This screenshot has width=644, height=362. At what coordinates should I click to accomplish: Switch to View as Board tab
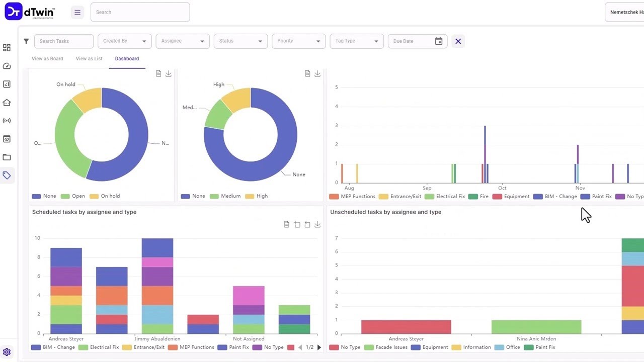coord(47,59)
